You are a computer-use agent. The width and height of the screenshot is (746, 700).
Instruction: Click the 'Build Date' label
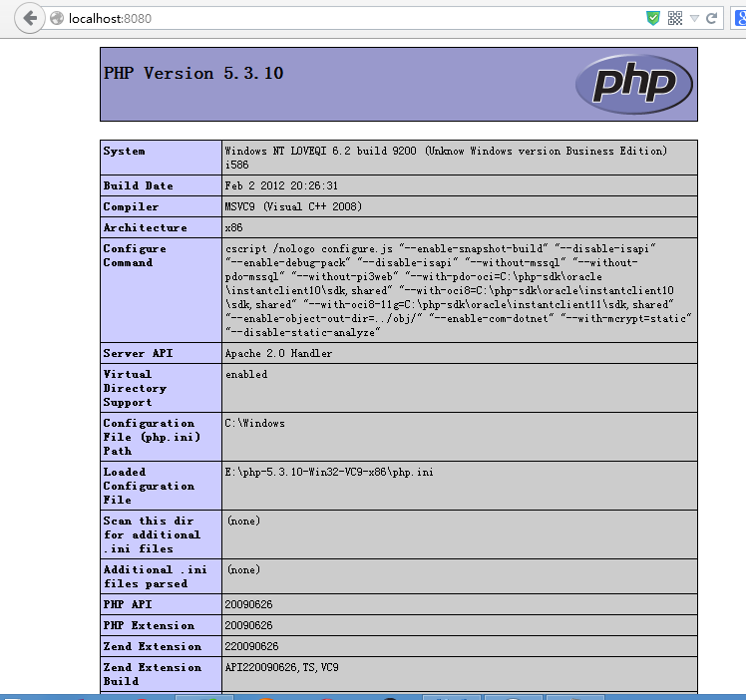click(x=138, y=185)
